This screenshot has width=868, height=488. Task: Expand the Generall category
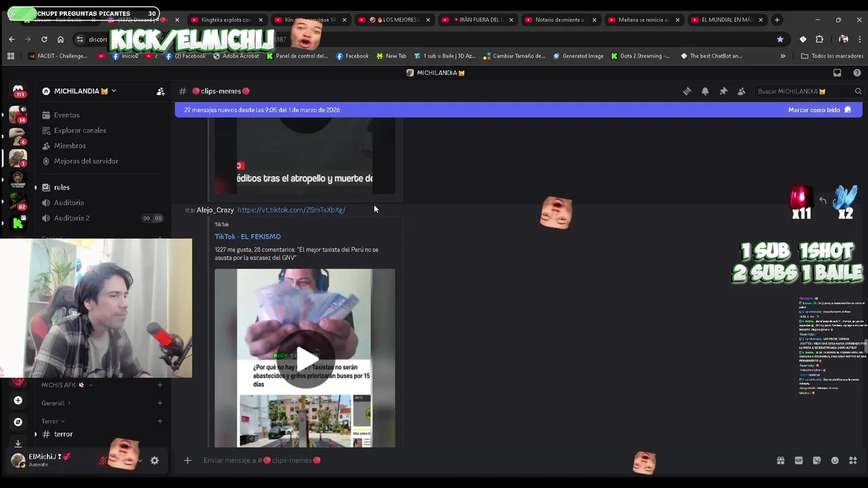(56, 403)
